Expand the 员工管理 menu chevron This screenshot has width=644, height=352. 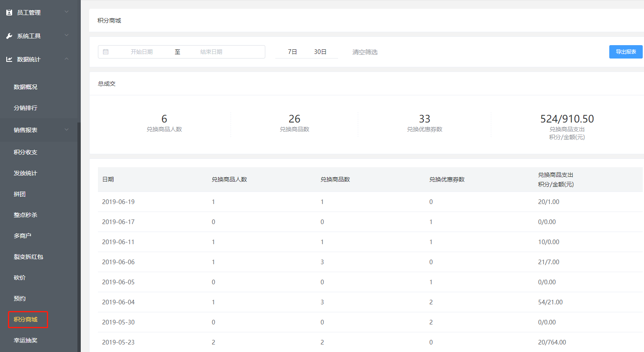(x=67, y=12)
